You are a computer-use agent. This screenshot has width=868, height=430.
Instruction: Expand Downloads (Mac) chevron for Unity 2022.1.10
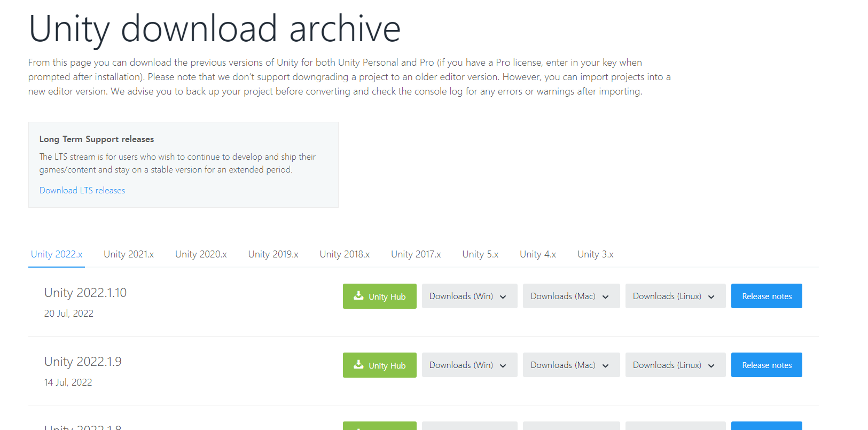point(606,297)
